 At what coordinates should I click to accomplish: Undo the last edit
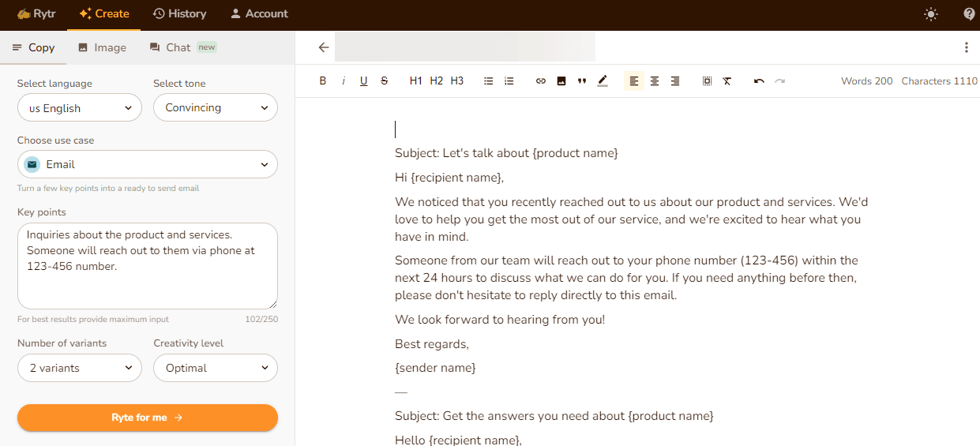[x=759, y=81]
